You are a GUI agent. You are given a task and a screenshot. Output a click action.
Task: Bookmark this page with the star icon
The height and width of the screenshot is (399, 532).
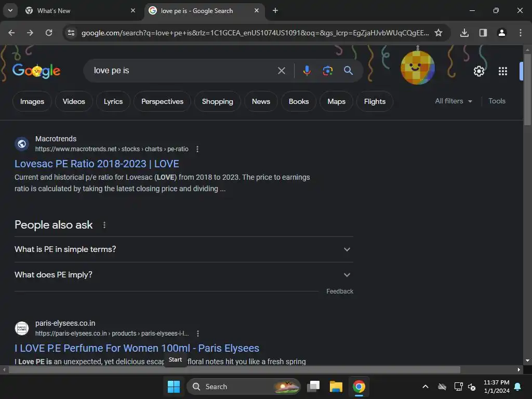pyautogui.click(x=438, y=33)
